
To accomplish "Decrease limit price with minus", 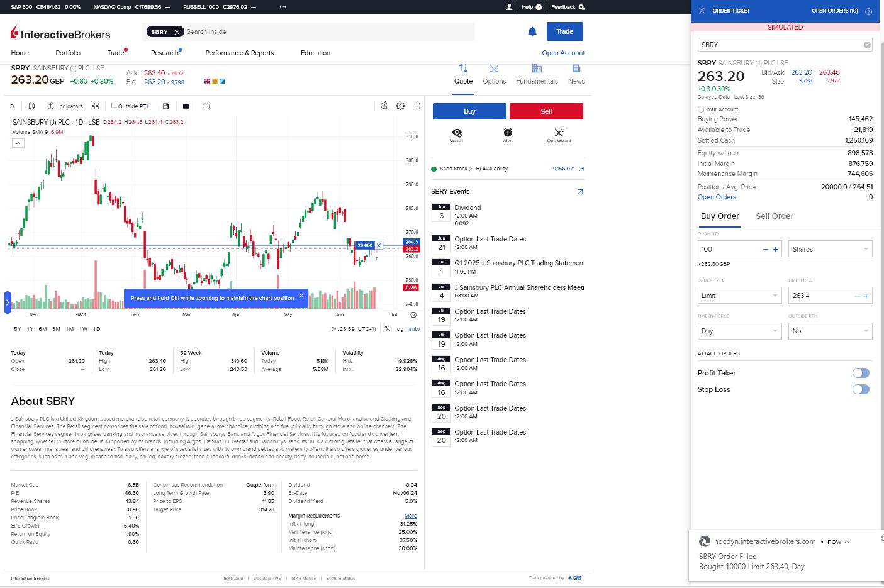I will point(858,296).
